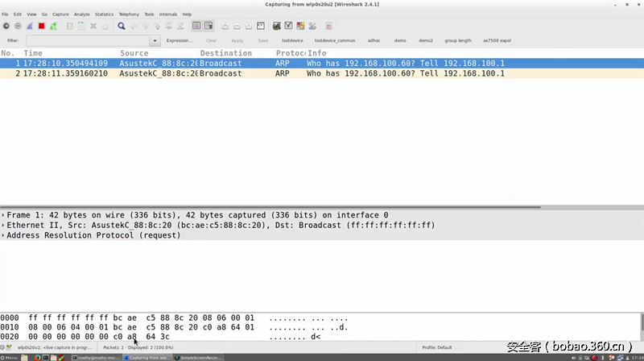Viewport: 644px width, 361px height.
Task: Open the Help menu
Action: pos(187,14)
